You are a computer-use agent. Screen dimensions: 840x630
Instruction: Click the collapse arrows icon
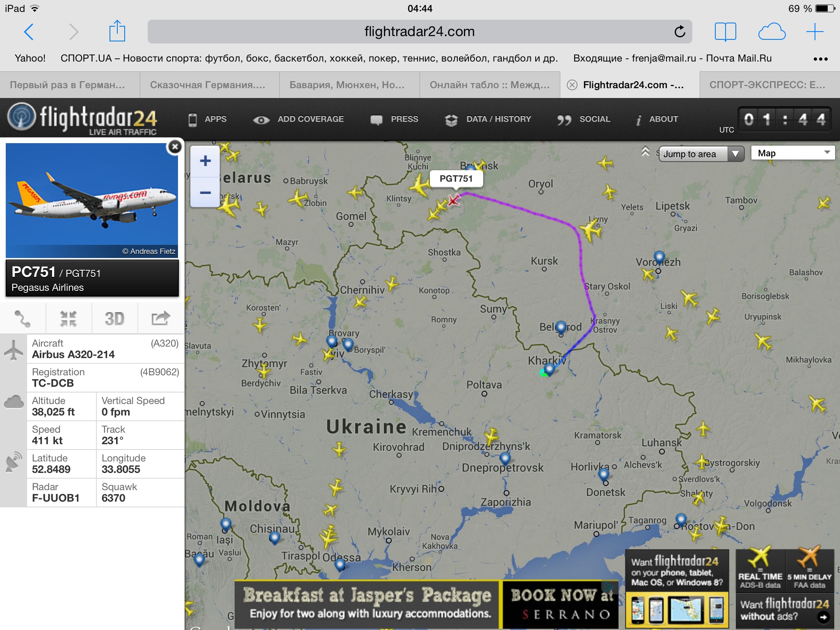[x=68, y=319]
